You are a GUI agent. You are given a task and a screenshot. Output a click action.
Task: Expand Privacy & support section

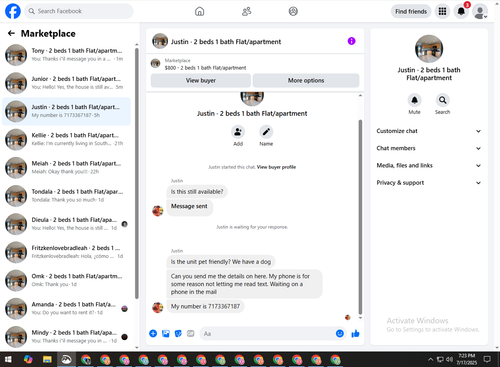point(429,183)
